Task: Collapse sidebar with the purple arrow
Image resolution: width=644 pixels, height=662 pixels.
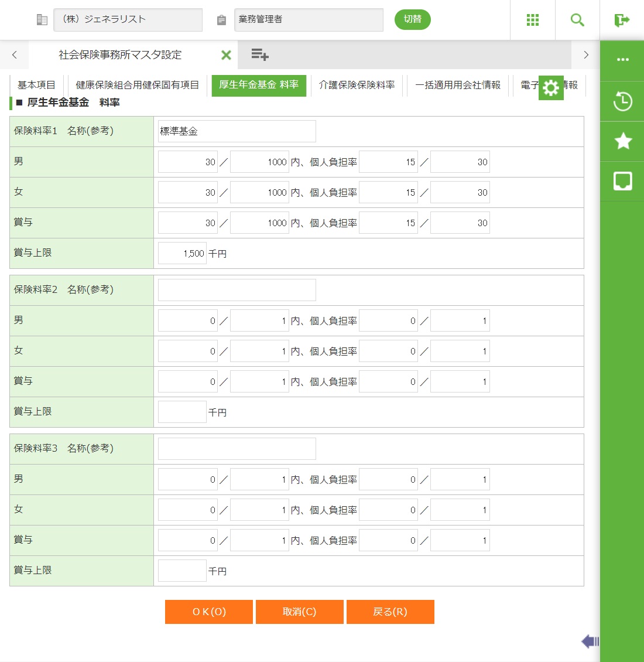Action: coord(590,641)
